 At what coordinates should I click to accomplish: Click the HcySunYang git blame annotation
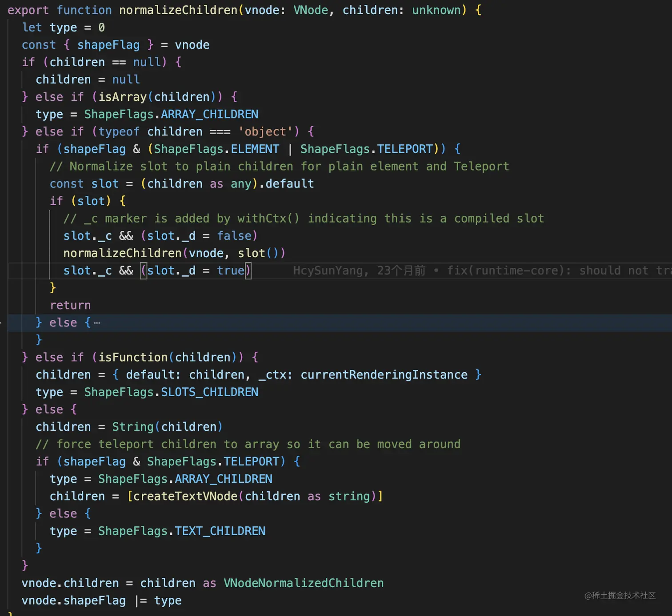(x=482, y=270)
